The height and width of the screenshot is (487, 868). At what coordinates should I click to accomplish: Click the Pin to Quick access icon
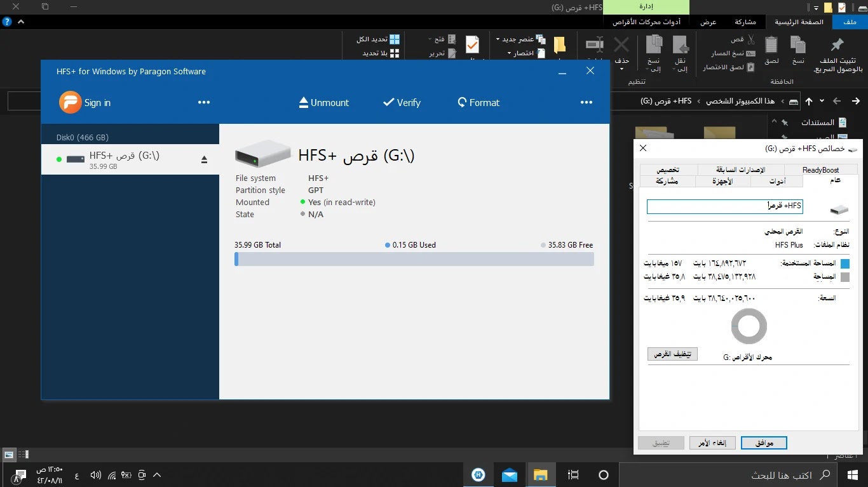click(837, 45)
